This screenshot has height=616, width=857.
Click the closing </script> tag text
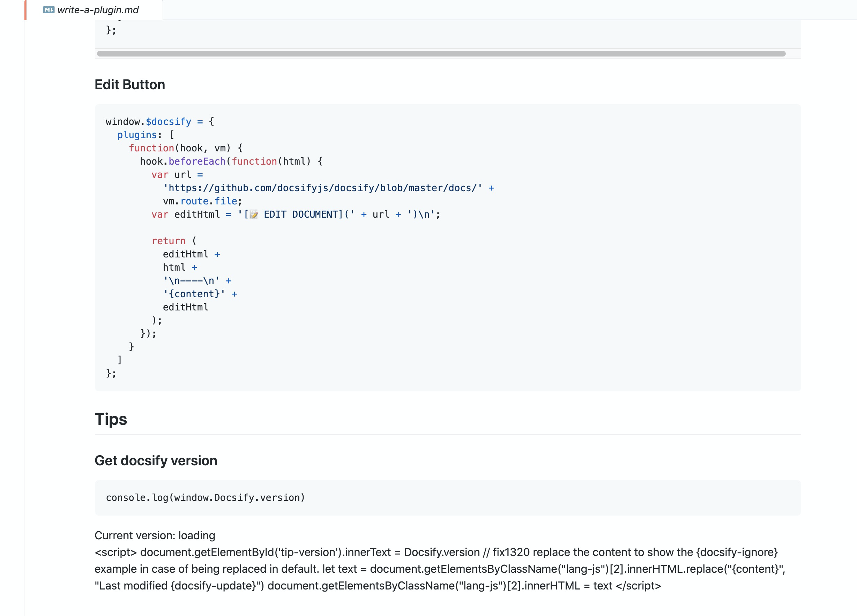[x=638, y=586]
